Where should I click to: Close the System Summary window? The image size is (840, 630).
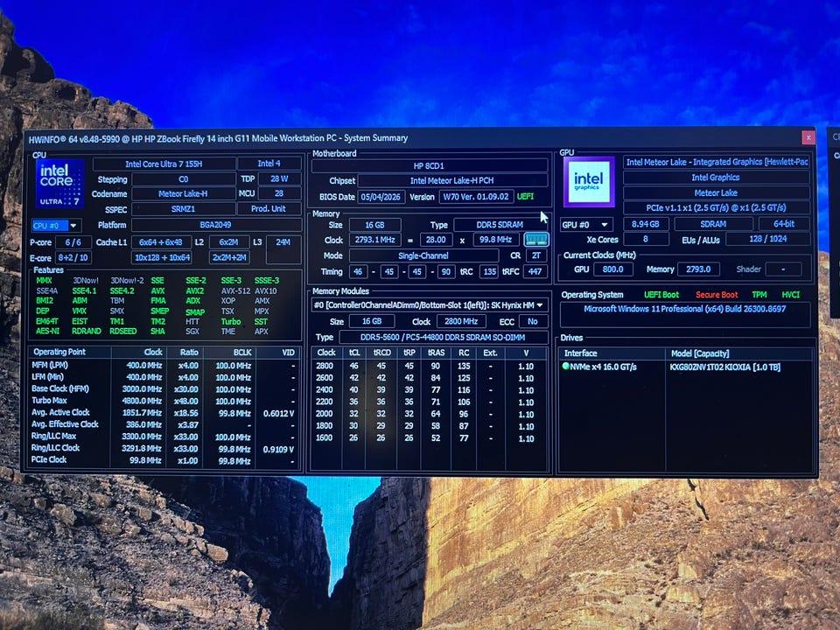pyautogui.click(x=808, y=137)
